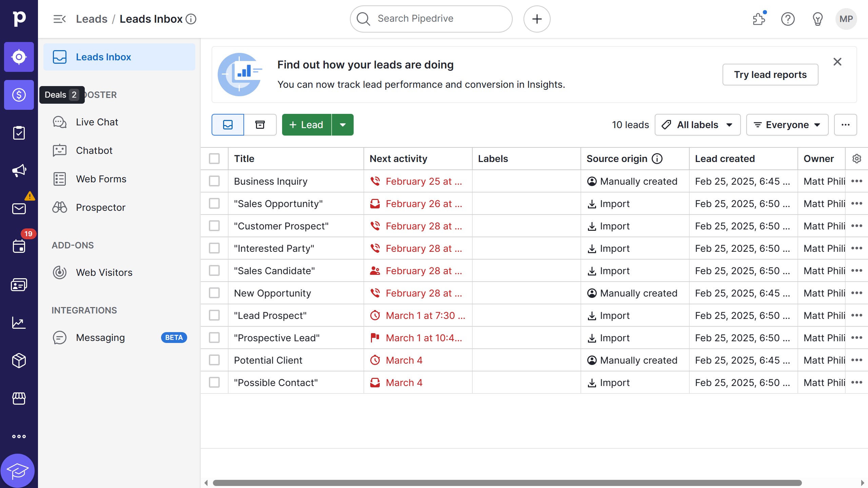Viewport: 868px width, 488px height.
Task: Open the Products cube icon
Action: pyautogui.click(x=19, y=361)
